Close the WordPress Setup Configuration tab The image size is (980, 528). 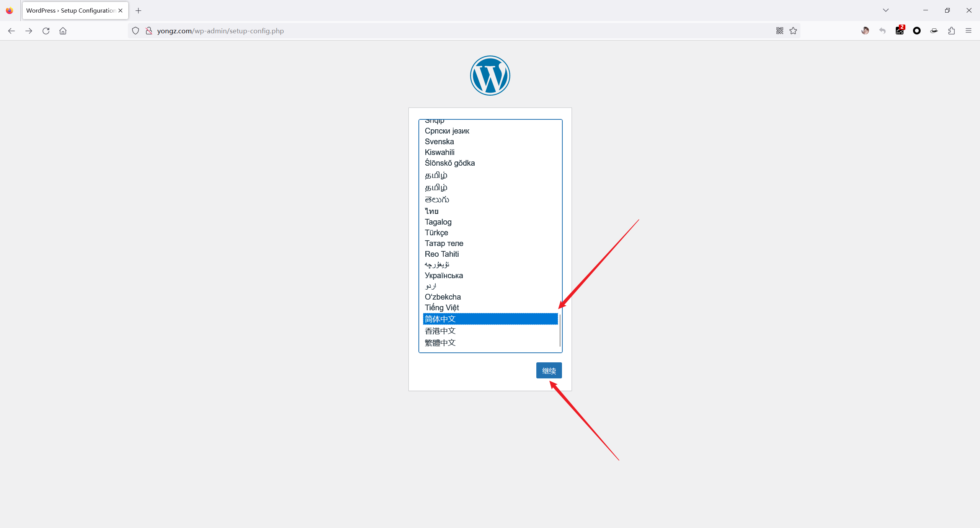point(121,11)
